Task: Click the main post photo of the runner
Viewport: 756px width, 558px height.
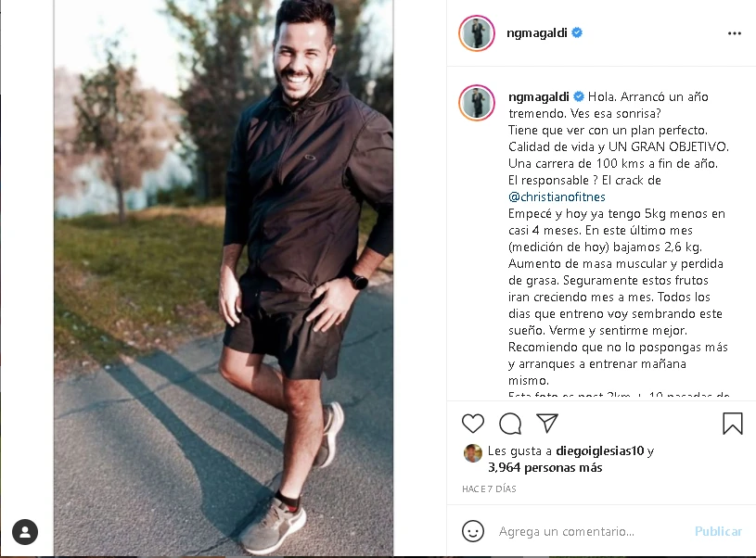Action: (224, 278)
